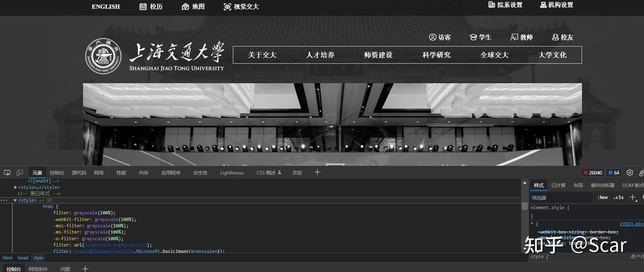The width and height of the screenshot is (644, 272).
Task: Open the 源代码 tab
Action: coord(79,173)
